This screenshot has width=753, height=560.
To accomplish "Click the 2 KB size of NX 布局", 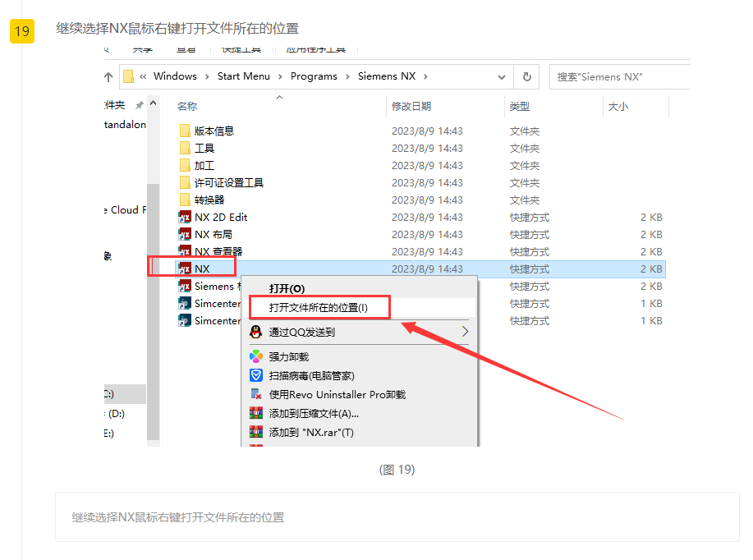I will [x=651, y=234].
